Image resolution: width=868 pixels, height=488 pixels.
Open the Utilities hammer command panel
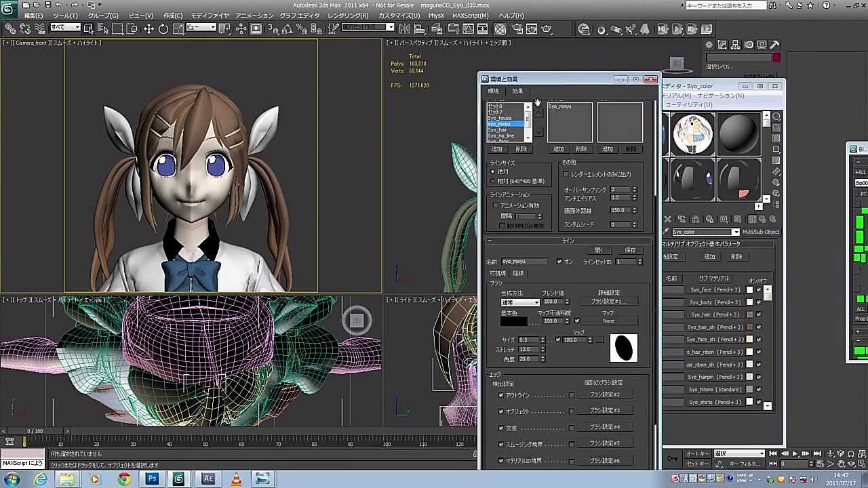[775, 45]
